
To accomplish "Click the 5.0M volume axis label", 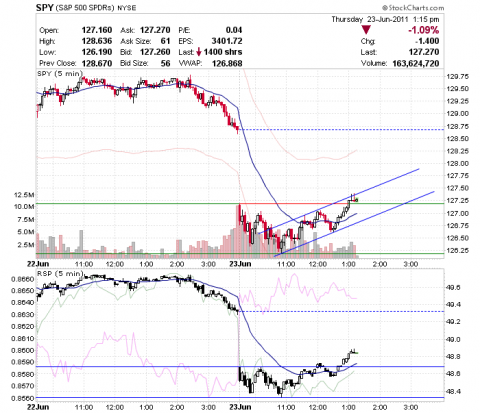I will [26, 232].
